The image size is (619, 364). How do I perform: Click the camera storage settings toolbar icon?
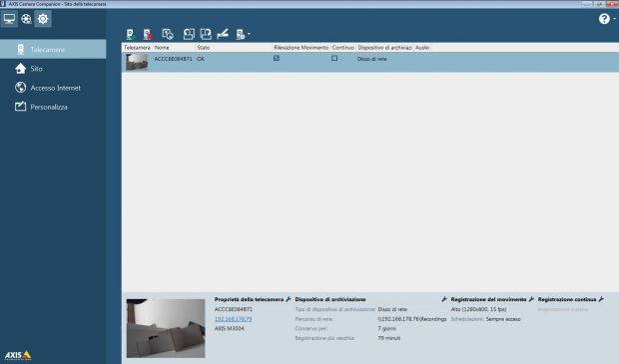(x=240, y=34)
